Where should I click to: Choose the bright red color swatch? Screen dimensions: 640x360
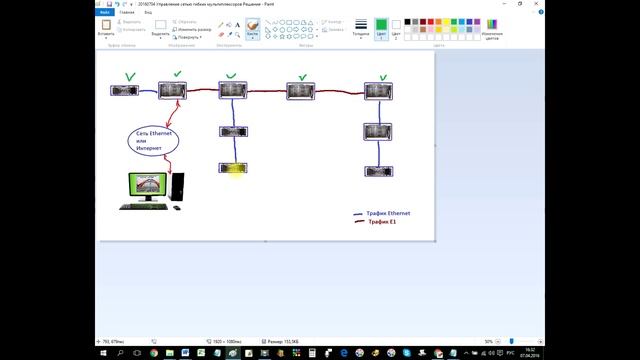431,22
